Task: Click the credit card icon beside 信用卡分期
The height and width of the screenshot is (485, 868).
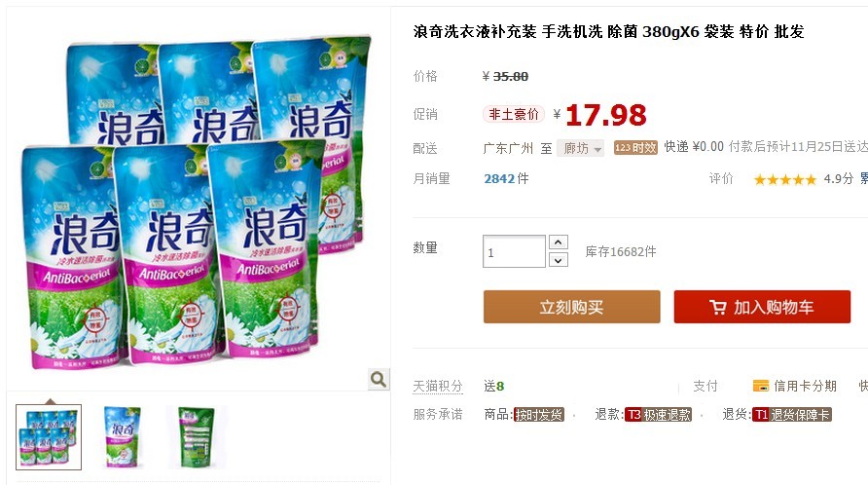Action: tap(761, 386)
